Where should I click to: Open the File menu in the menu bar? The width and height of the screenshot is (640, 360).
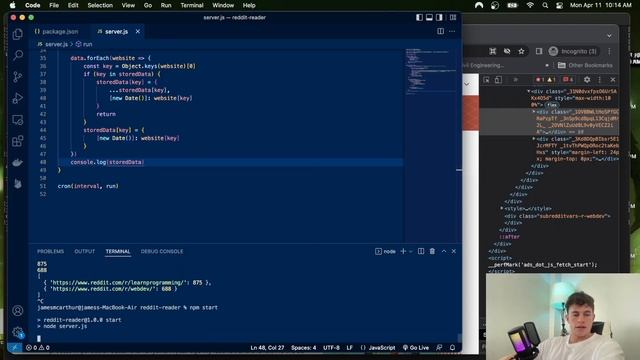click(x=54, y=5)
